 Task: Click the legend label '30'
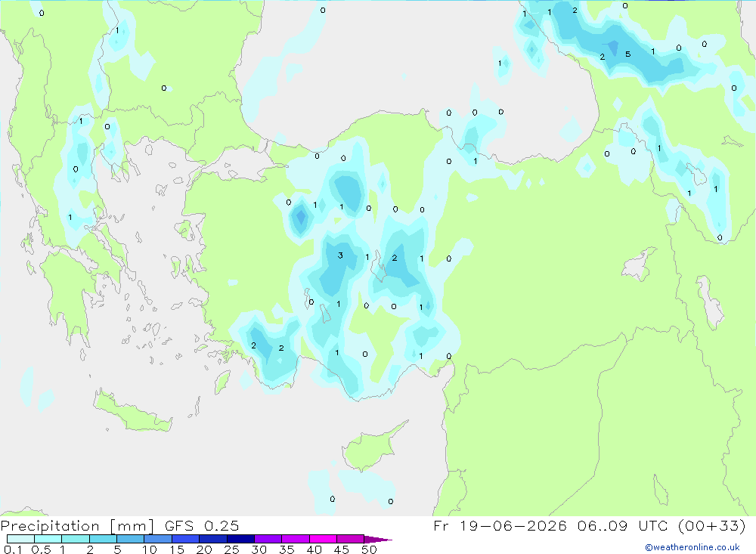click(259, 549)
